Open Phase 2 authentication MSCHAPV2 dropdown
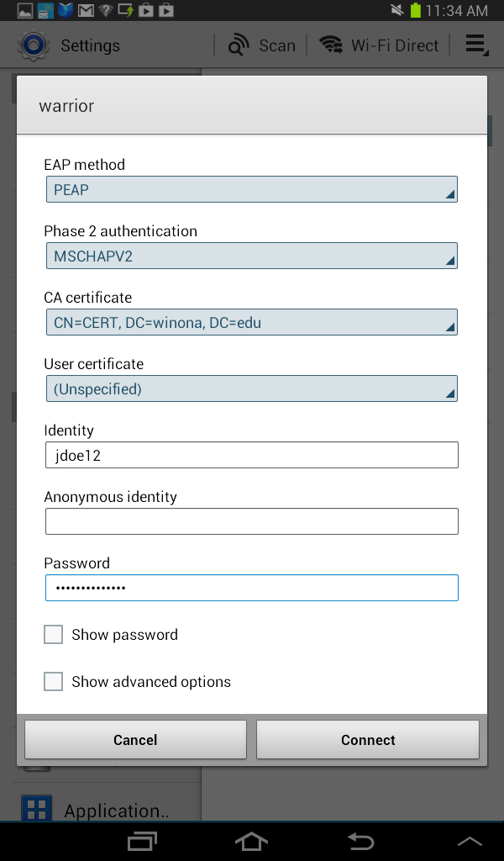This screenshot has height=861, width=504. click(251, 256)
